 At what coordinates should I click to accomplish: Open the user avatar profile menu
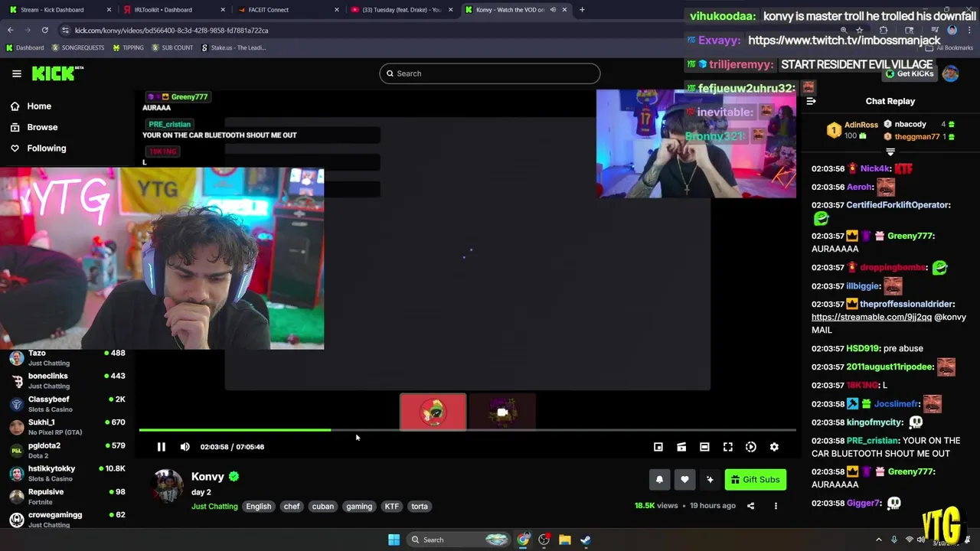click(950, 73)
